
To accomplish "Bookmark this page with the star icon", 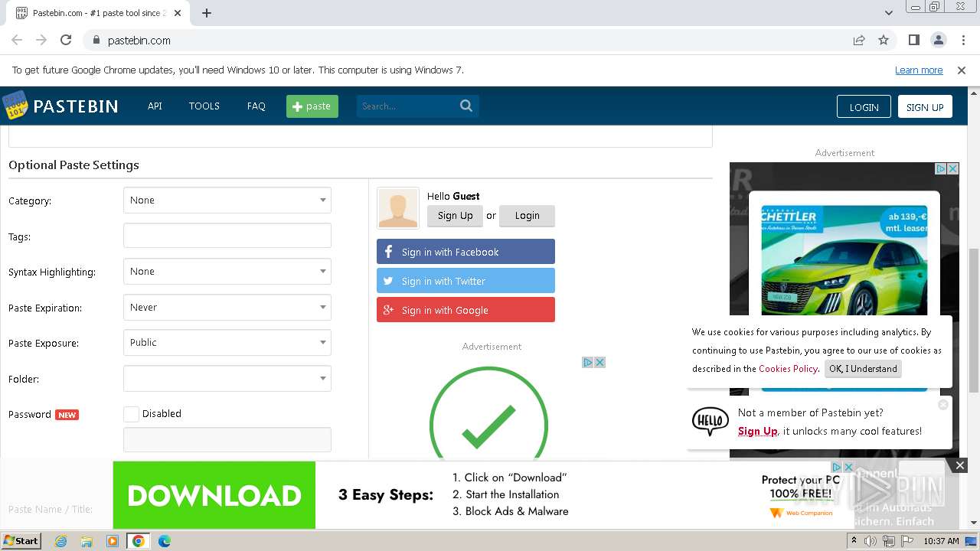I will pos(884,40).
